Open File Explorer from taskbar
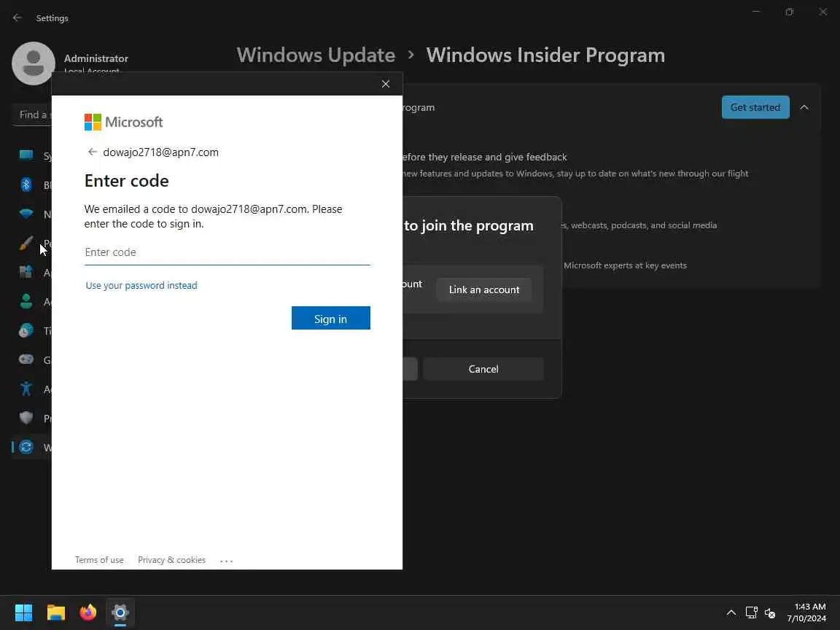 tap(55, 612)
